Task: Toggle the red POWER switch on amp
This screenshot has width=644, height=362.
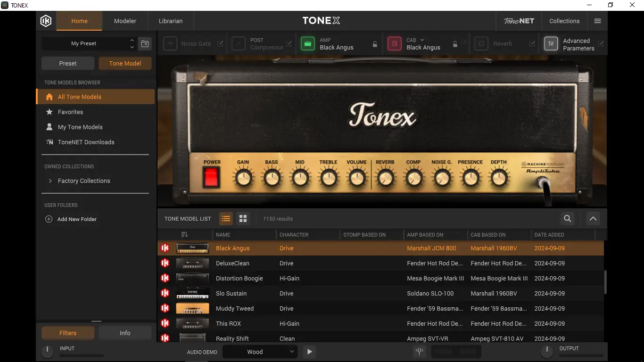Action: (212, 178)
